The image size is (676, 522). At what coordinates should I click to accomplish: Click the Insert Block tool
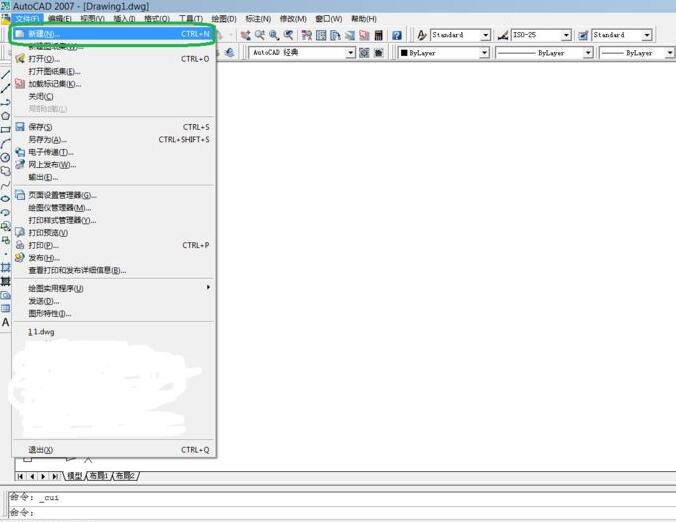[x=5, y=226]
